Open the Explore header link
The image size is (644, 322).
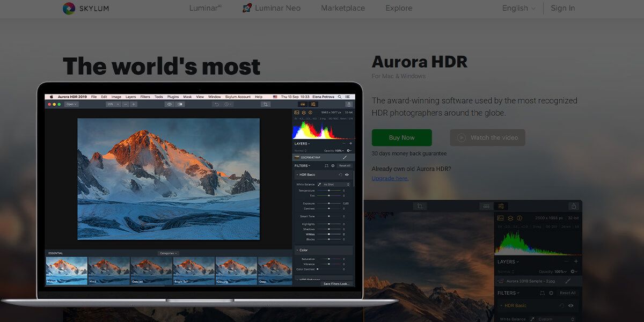399,8
